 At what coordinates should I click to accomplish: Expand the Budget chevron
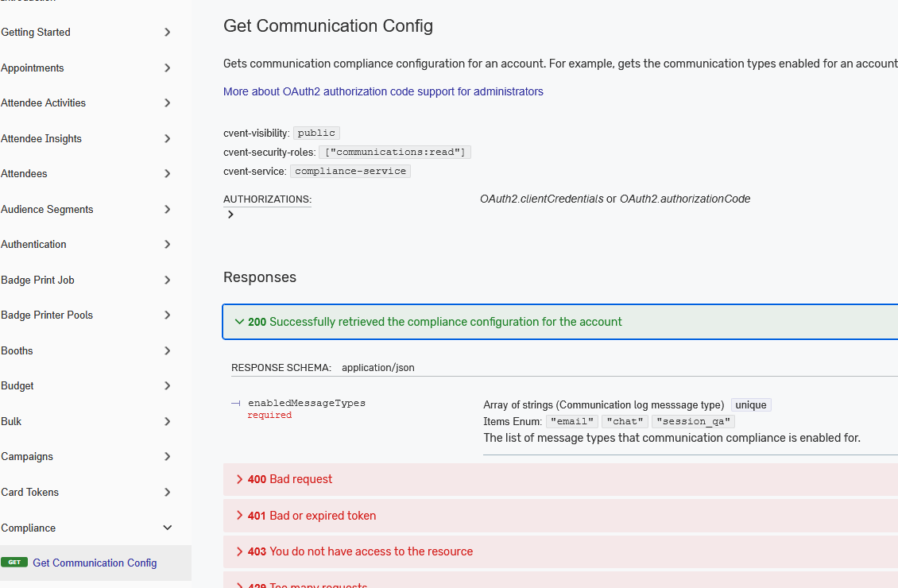coord(167,386)
